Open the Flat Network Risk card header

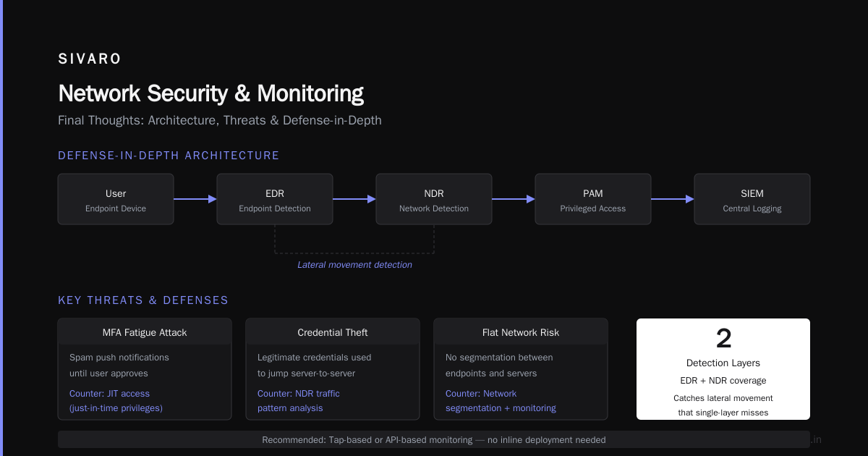pyautogui.click(x=521, y=332)
